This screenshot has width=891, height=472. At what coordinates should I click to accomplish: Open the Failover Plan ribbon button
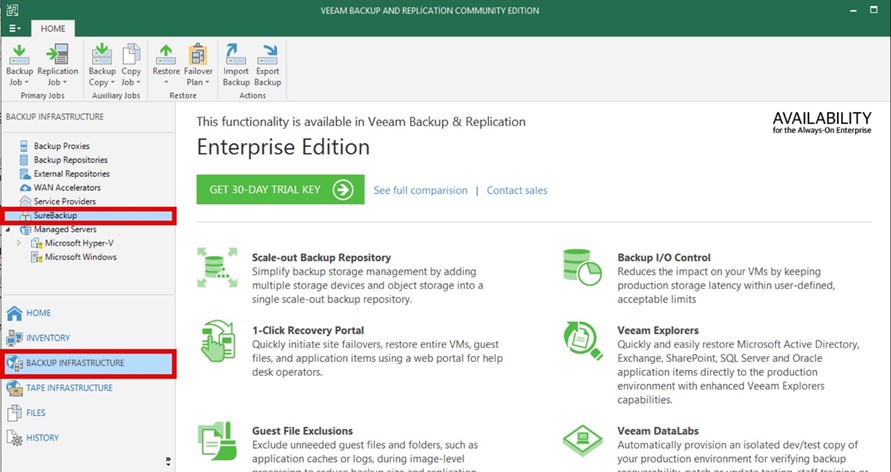(198, 65)
